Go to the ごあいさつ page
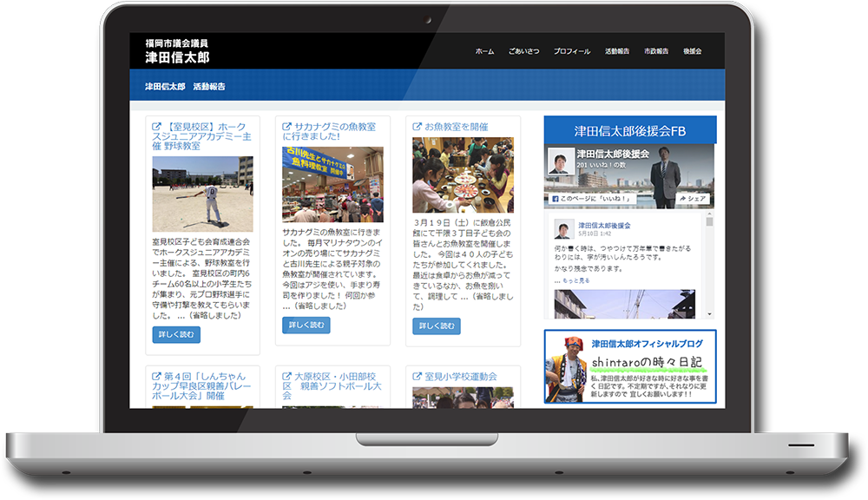Viewport: 868px width, 500px height. pos(524,51)
